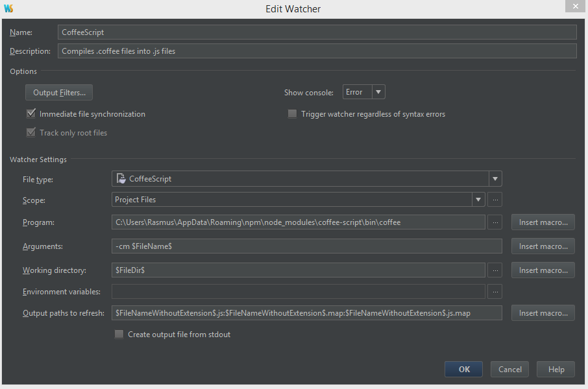Close the Edit Watcher dialog

[x=575, y=6]
